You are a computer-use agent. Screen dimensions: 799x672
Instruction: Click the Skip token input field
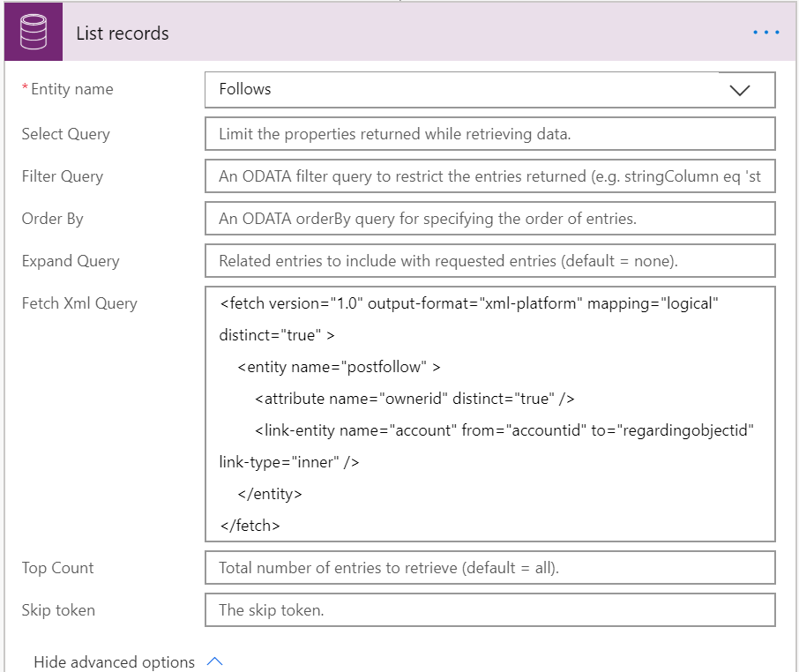(489, 610)
